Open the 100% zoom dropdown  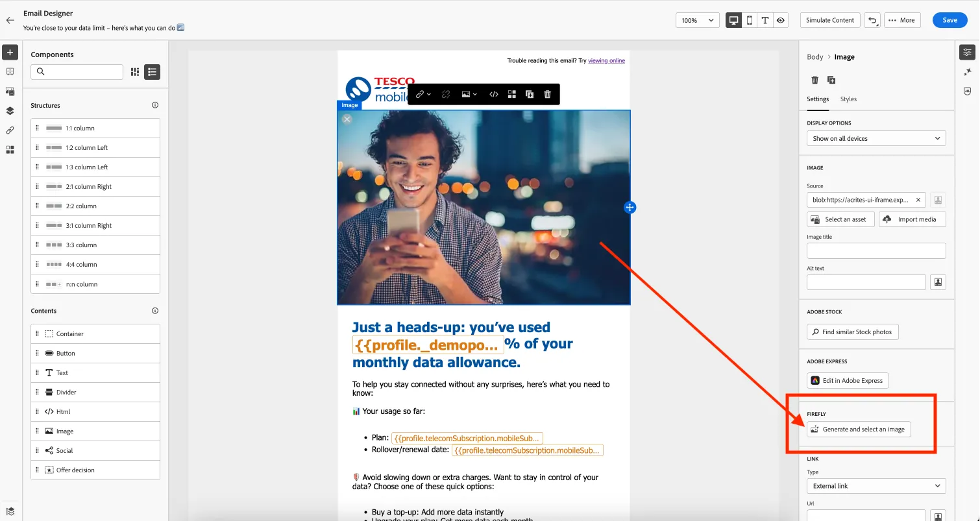tap(698, 20)
